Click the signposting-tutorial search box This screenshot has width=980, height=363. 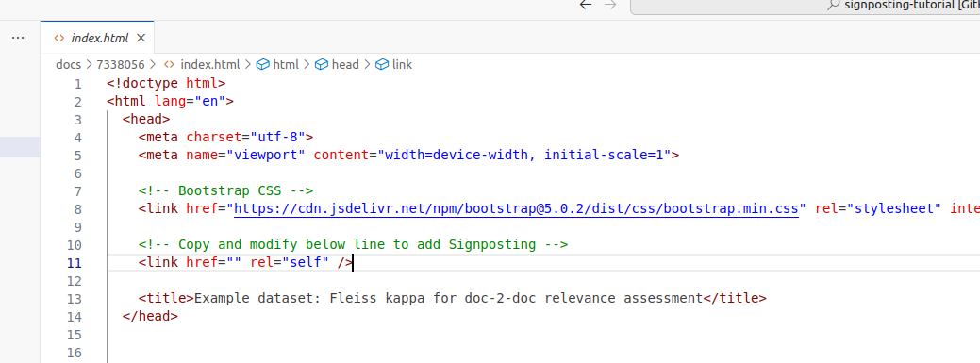805,6
